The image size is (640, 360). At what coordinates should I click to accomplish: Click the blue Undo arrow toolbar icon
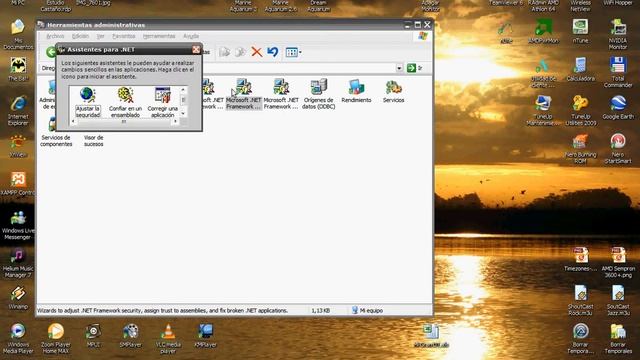pos(273,52)
